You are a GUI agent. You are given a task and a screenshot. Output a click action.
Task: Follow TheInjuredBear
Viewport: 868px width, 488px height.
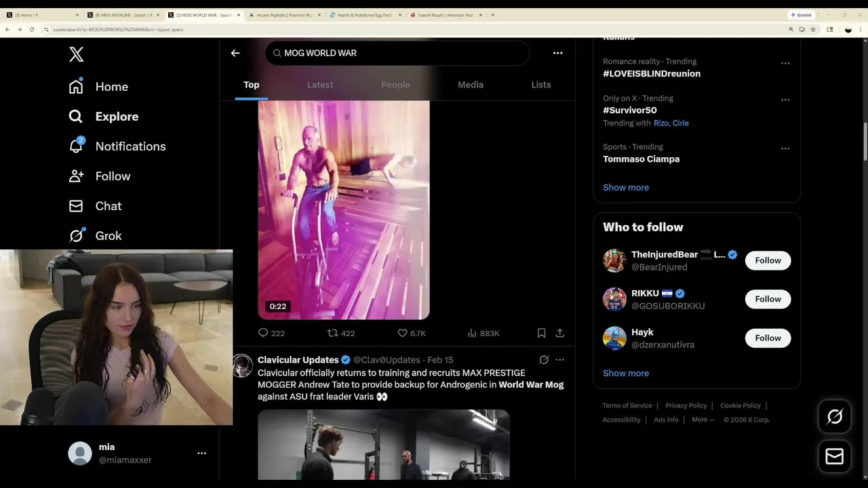(x=768, y=260)
